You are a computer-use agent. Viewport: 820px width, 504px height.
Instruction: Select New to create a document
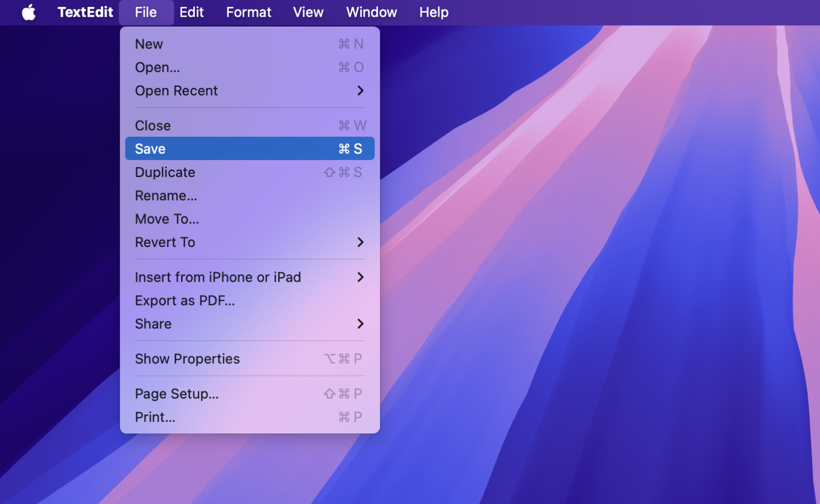pos(148,44)
